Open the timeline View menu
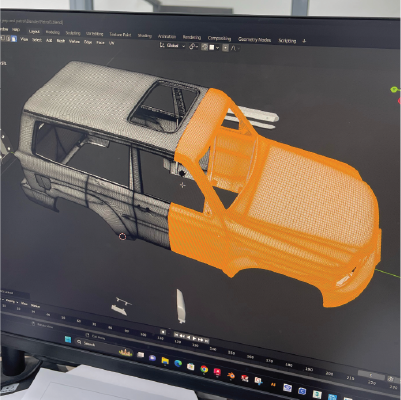 pyautogui.click(x=24, y=303)
